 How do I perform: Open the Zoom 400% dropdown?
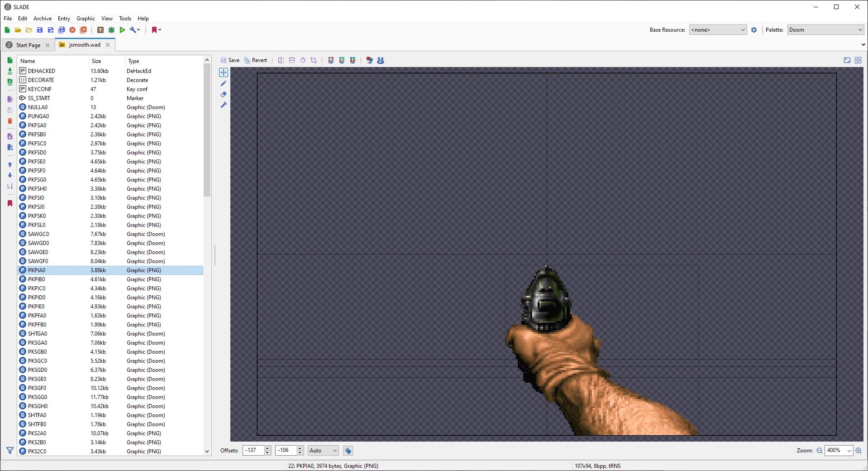coord(839,451)
